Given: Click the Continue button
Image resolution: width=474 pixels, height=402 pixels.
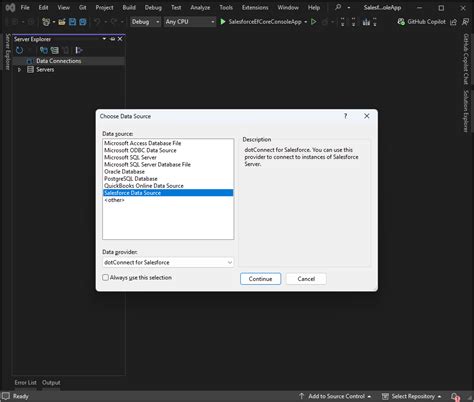Looking at the screenshot, I should (x=260, y=279).
